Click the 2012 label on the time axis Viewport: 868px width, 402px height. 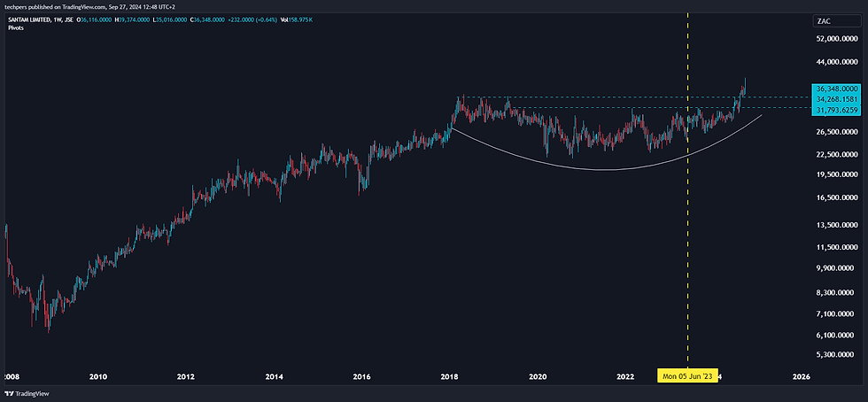pos(186,376)
